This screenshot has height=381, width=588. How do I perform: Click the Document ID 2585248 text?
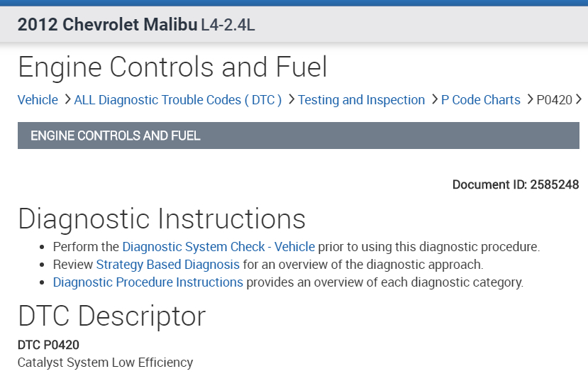pos(516,185)
